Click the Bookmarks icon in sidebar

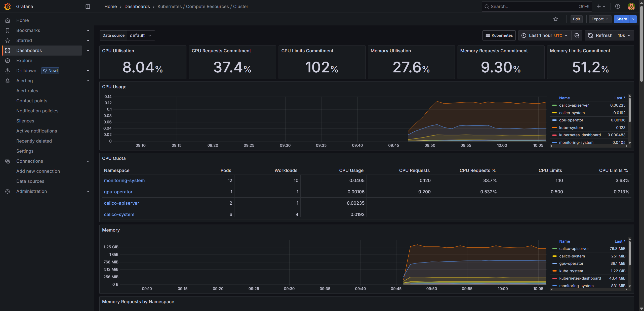pos(8,30)
